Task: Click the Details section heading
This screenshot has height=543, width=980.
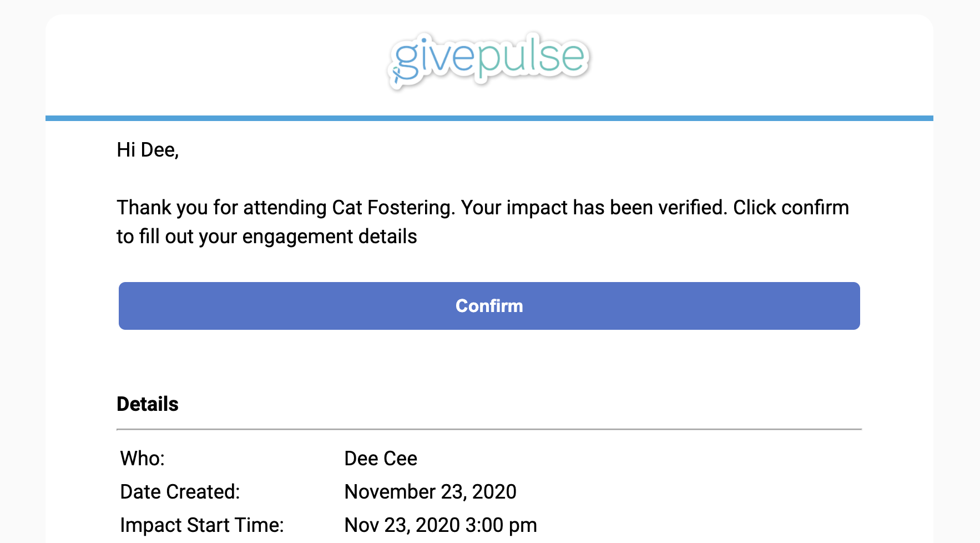Action: [148, 404]
